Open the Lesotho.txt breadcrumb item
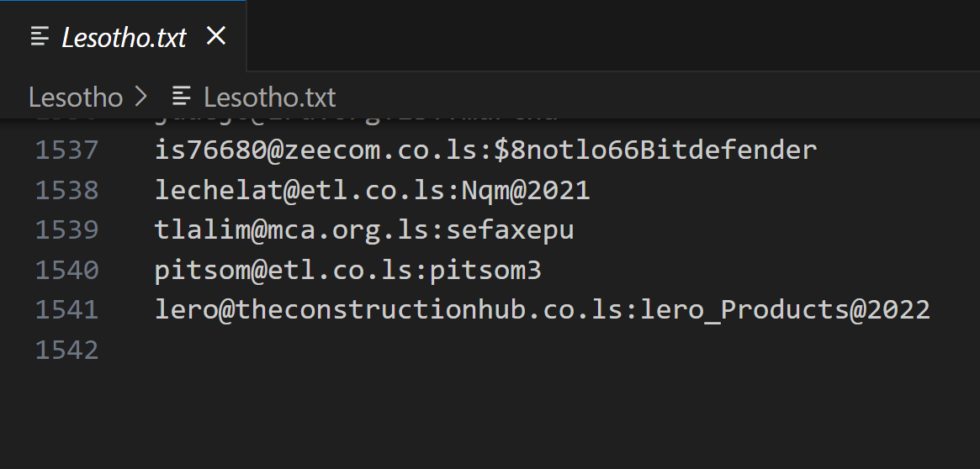The image size is (980, 469). coord(269,97)
